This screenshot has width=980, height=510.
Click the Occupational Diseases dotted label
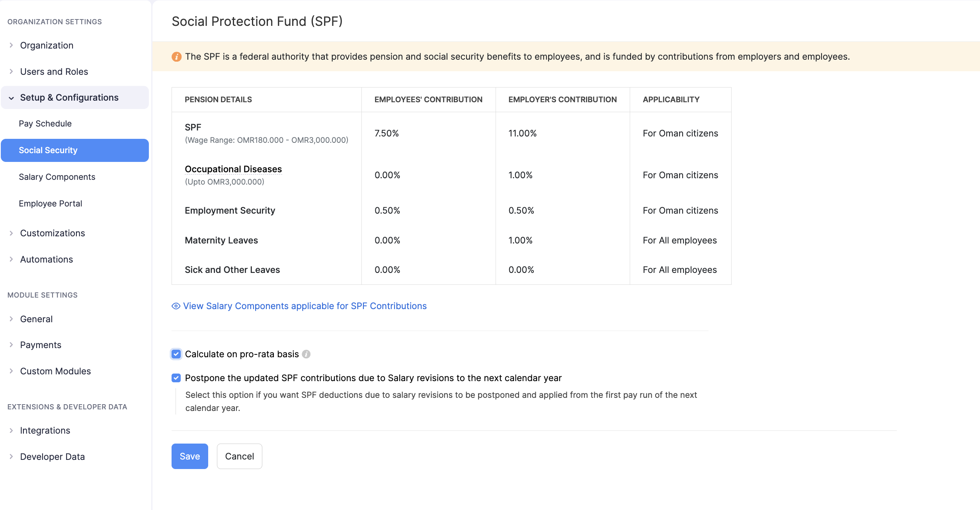tap(233, 169)
